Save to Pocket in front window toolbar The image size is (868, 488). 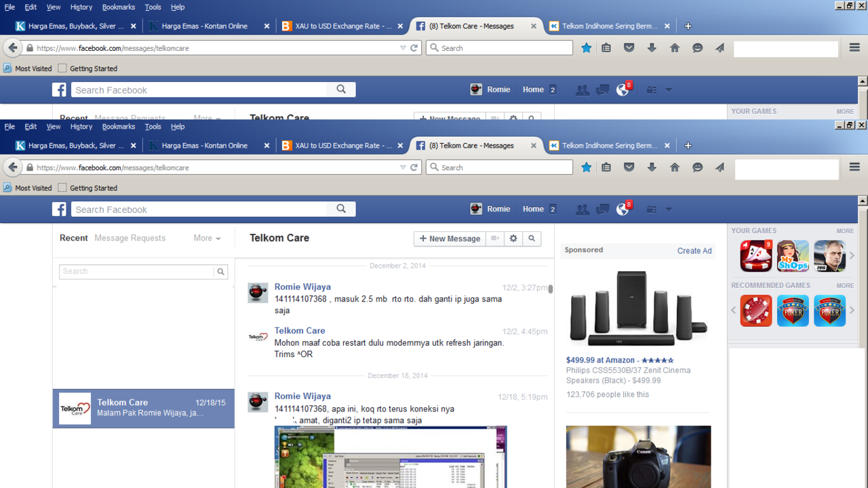pyautogui.click(x=629, y=167)
